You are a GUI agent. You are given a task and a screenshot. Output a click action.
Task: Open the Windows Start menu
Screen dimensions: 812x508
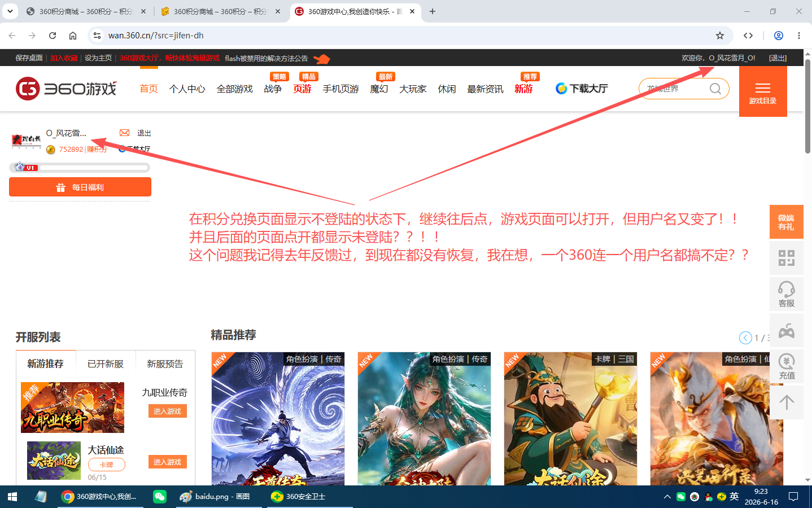[12, 497]
